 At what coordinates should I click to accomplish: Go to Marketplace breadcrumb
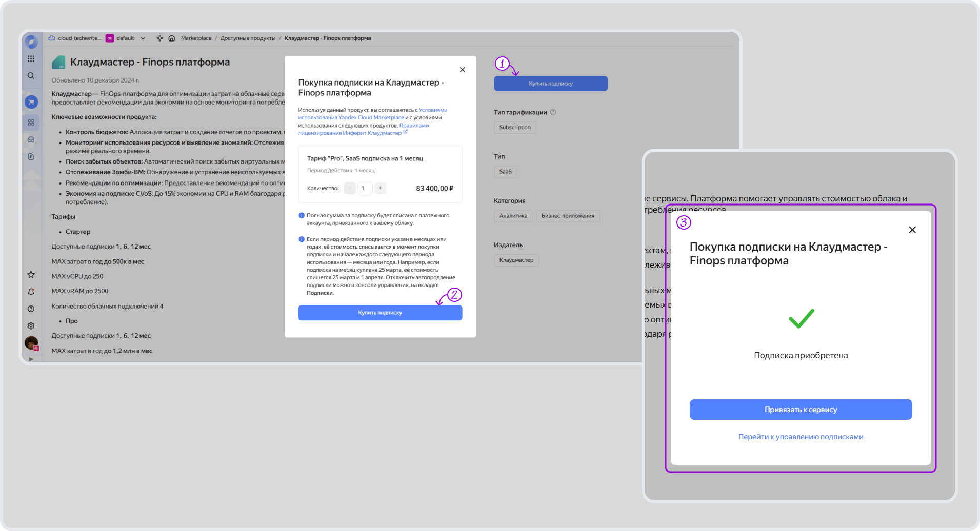pos(196,38)
